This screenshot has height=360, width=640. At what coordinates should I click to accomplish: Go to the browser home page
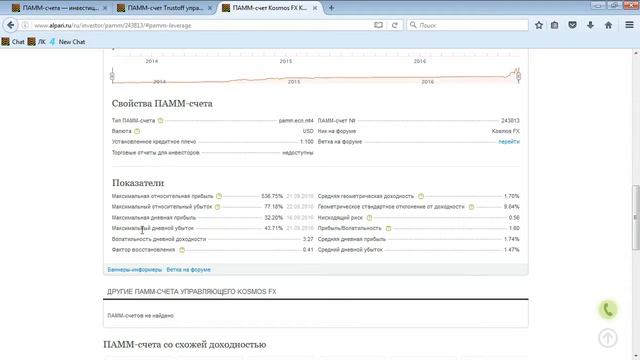(608, 25)
